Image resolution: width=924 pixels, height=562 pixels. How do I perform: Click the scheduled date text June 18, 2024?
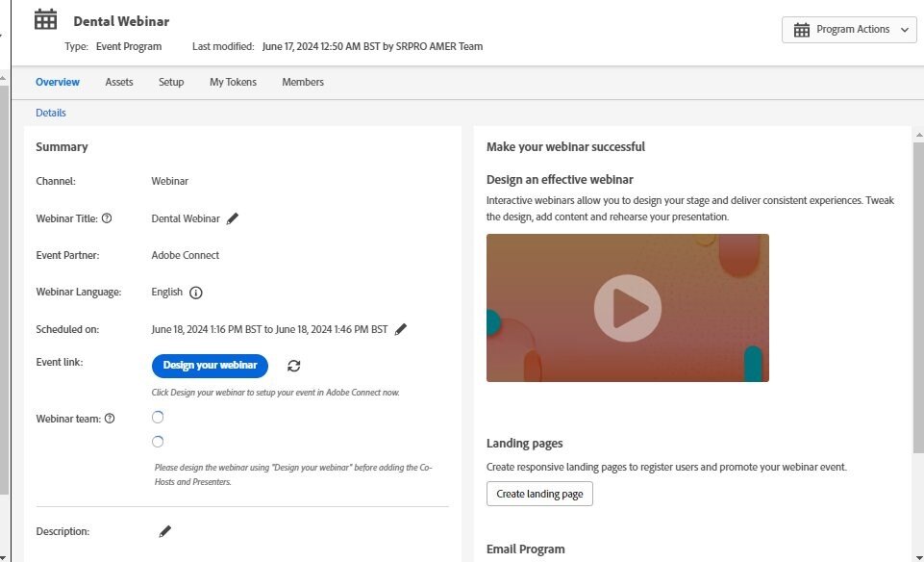269,329
